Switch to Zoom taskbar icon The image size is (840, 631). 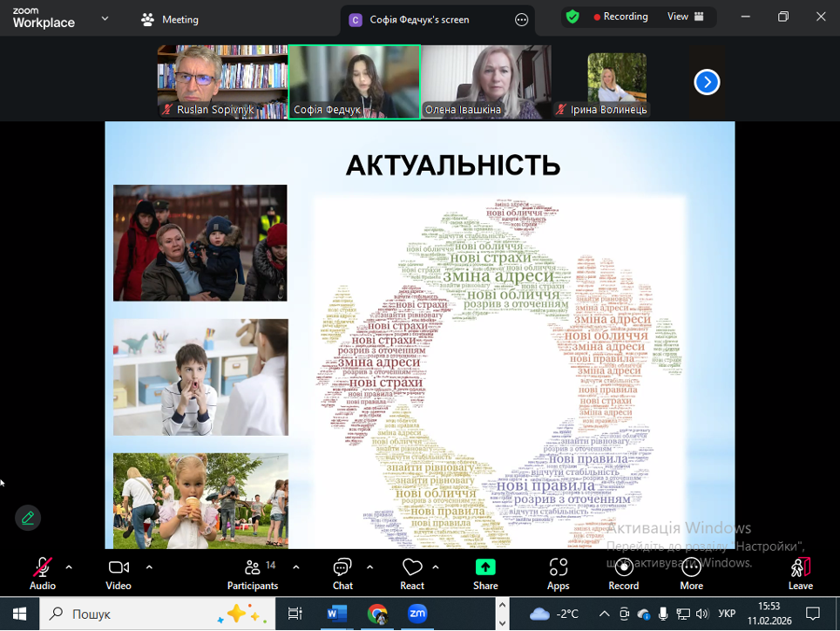click(x=417, y=614)
